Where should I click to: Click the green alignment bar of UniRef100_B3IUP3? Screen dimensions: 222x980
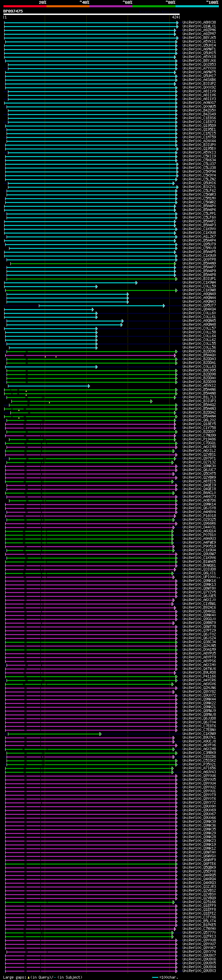pyautogui.click(x=82, y=402)
